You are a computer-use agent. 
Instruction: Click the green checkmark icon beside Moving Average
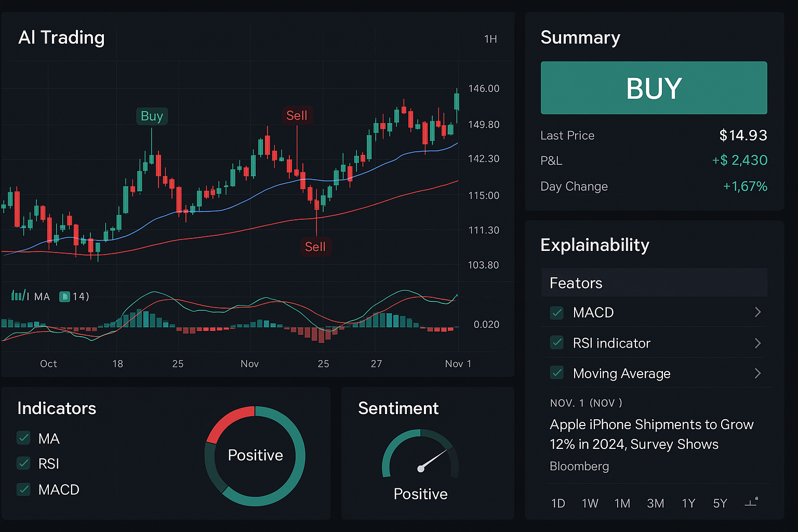tap(556, 373)
